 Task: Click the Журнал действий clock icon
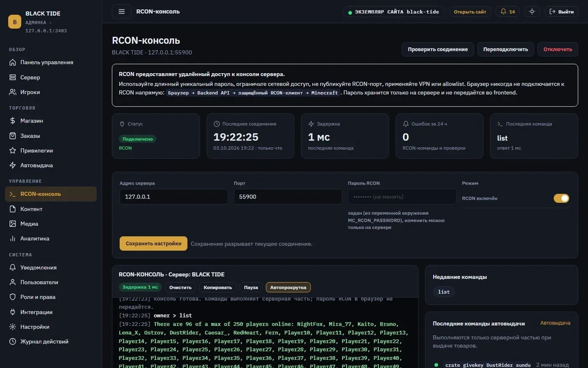click(13, 342)
